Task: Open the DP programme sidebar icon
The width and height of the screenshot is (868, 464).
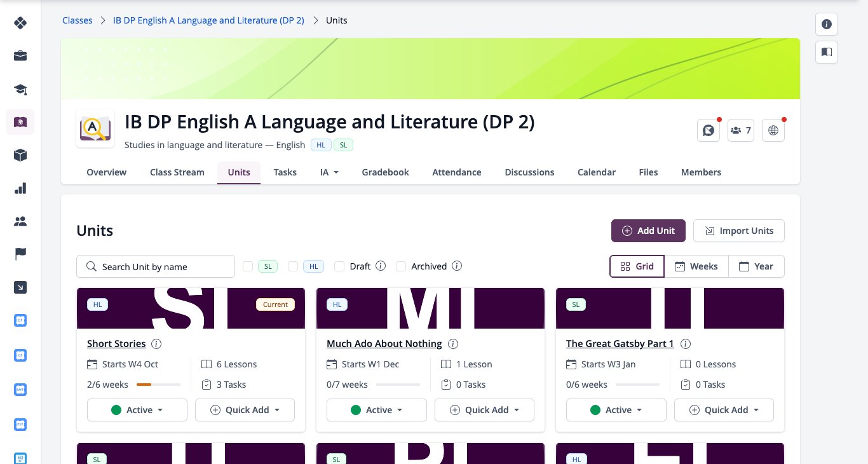Action: click(20, 320)
